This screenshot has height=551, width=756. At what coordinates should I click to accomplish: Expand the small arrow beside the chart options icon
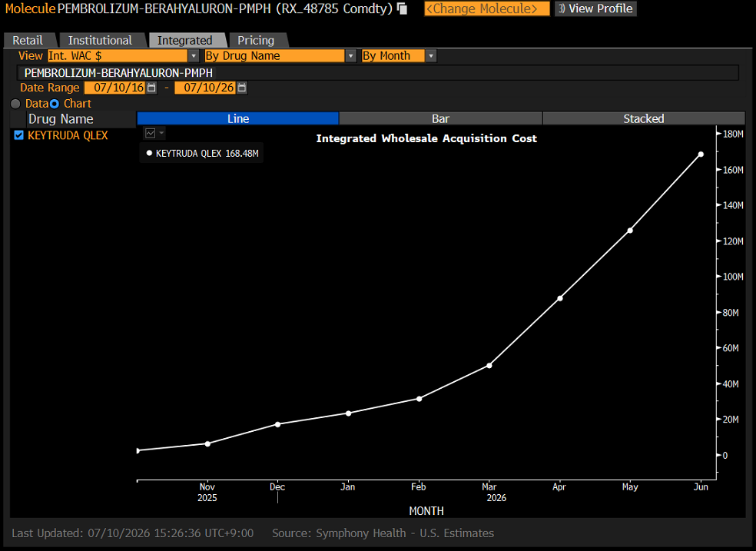point(161,133)
